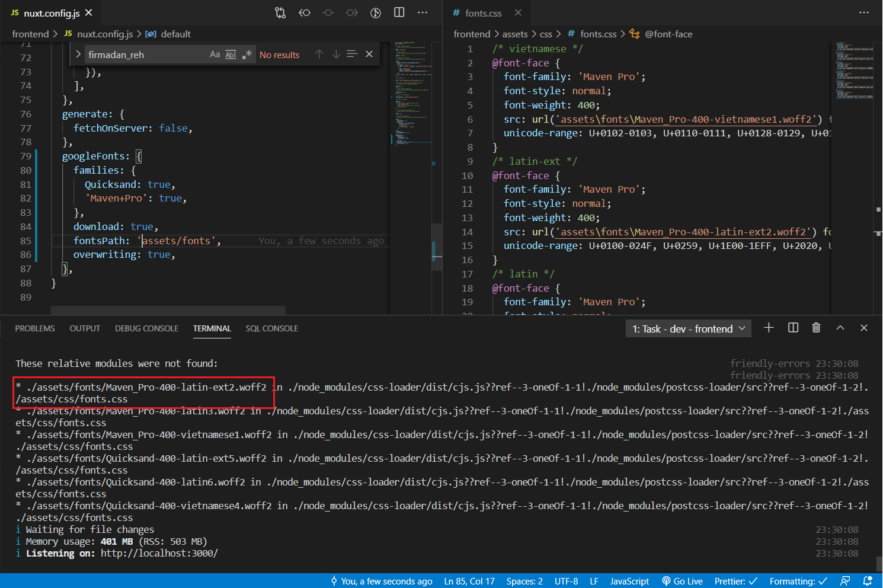Create a new terminal with plus icon
The height and width of the screenshot is (588, 883).
tap(769, 328)
